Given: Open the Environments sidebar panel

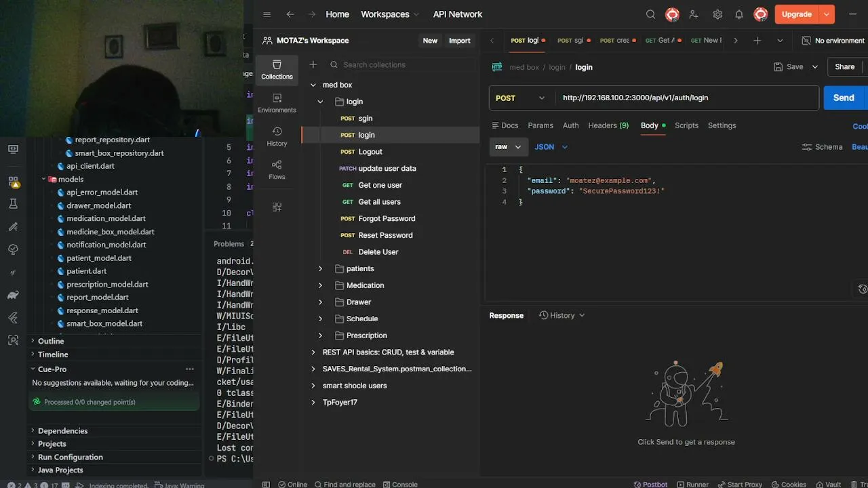Looking at the screenshot, I should click(277, 103).
